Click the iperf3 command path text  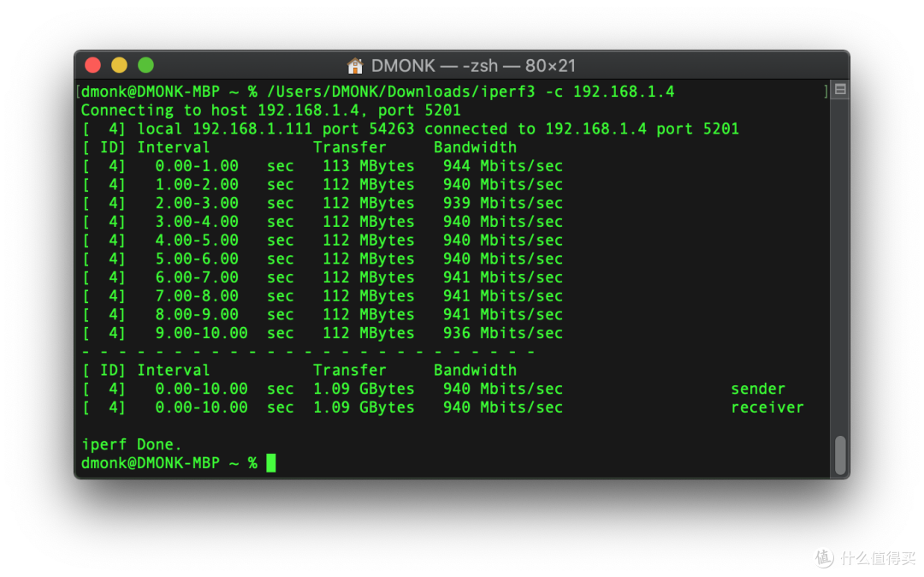401,92
